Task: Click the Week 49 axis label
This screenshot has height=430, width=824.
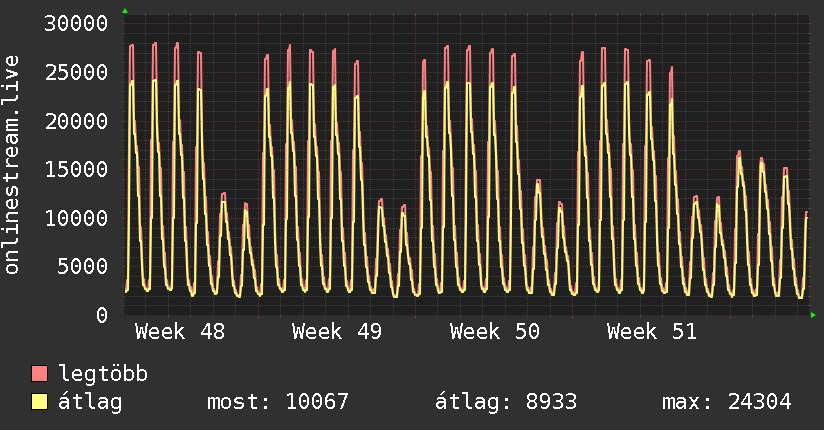Action: tap(337, 332)
